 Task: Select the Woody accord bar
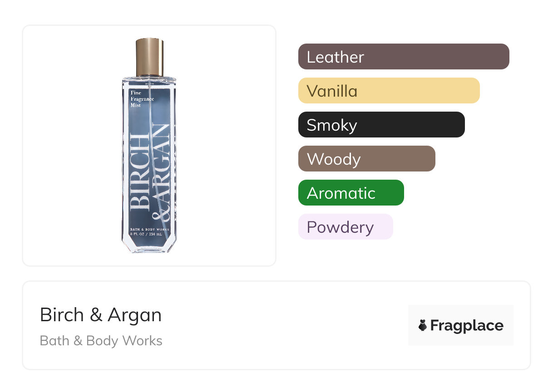367,159
